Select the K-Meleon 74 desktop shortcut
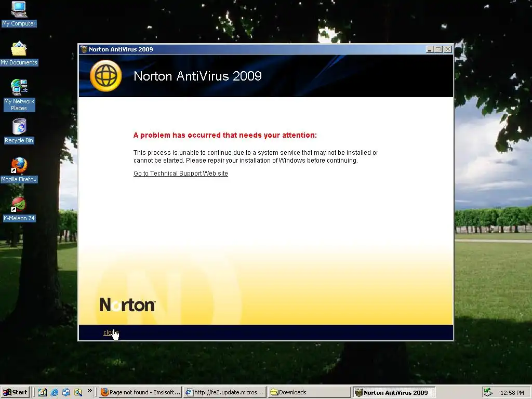532x399 pixels. pyautogui.click(x=19, y=209)
